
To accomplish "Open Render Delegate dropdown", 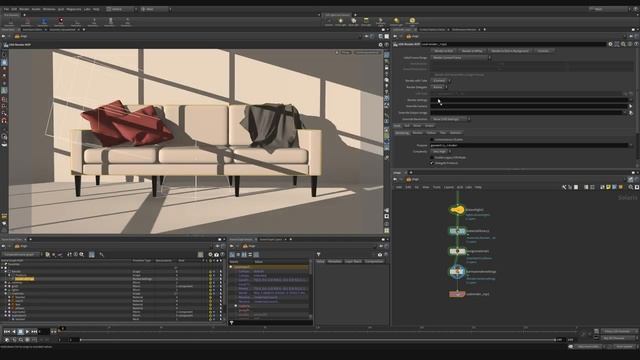I will pos(440,87).
